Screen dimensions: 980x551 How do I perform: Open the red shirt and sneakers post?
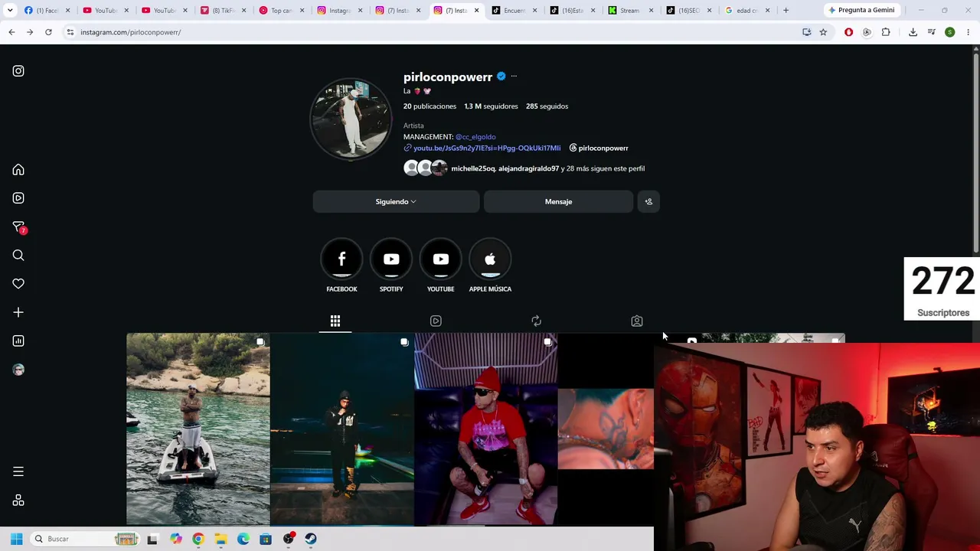coord(485,429)
